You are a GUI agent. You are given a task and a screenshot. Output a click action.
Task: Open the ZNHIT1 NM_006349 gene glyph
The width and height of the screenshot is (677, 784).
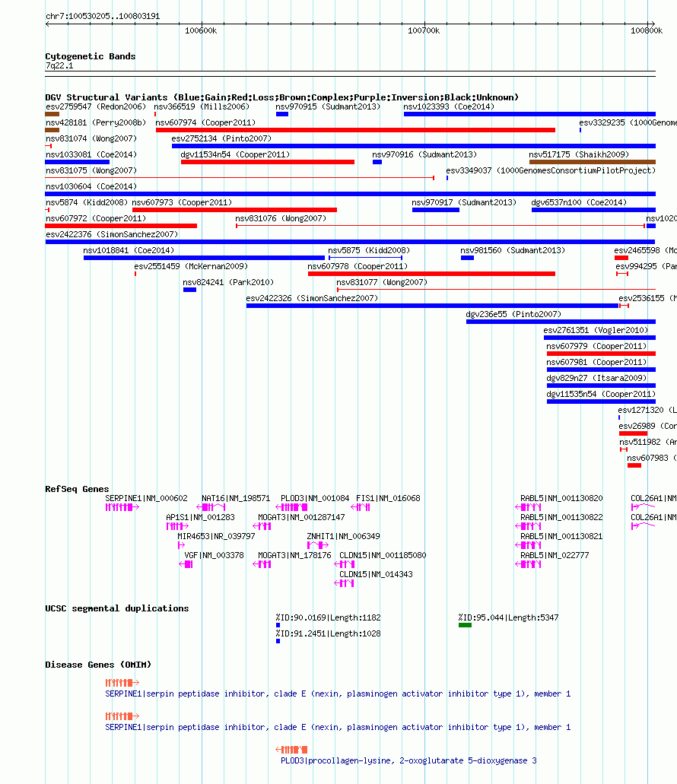pos(317,545)
